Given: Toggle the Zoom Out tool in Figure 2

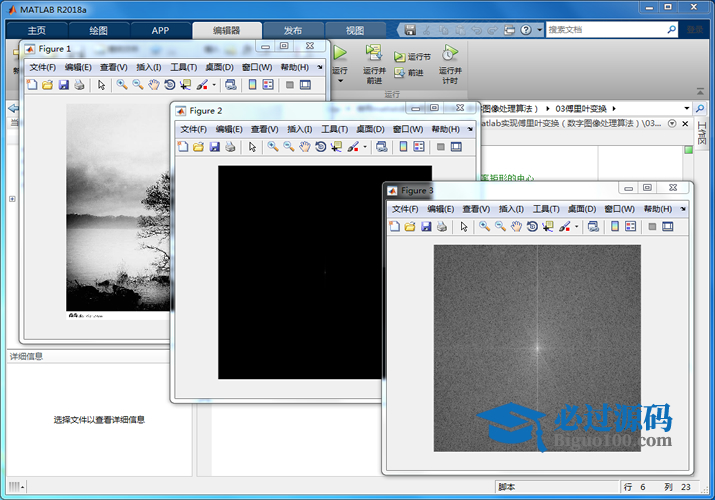Looking at the screenshot, I should (288, 147).
